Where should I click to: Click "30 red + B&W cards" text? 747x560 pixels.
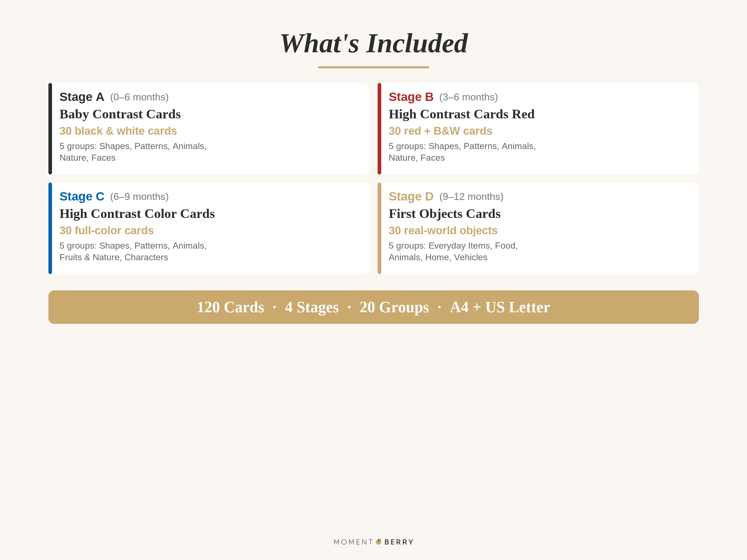440,131
